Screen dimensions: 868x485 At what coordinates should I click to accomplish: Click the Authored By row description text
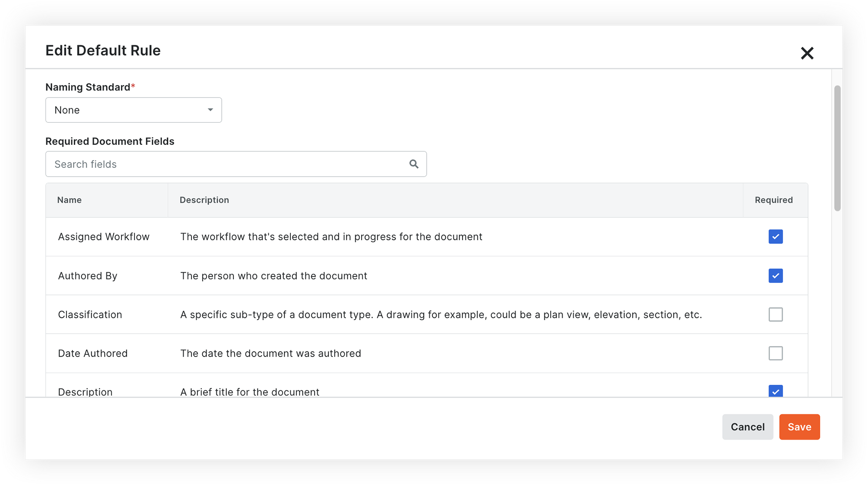click(x=273, y=276)
